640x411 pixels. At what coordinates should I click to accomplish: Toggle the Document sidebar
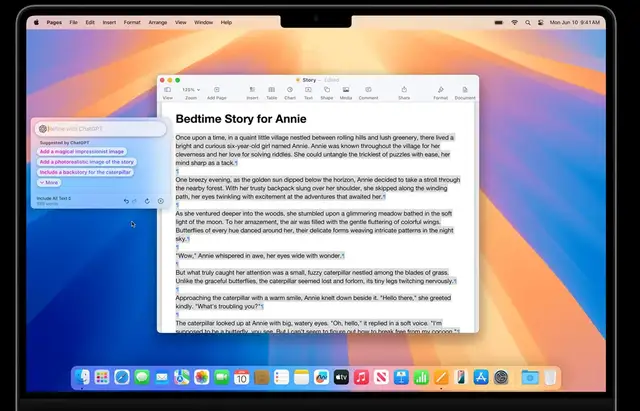pos(465,91)
